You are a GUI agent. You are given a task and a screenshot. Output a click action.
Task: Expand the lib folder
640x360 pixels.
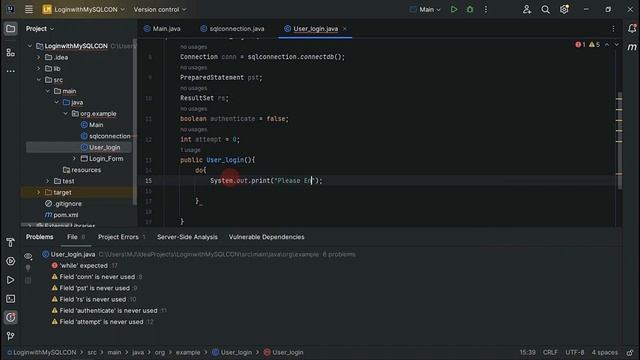(x=39, y=69)
